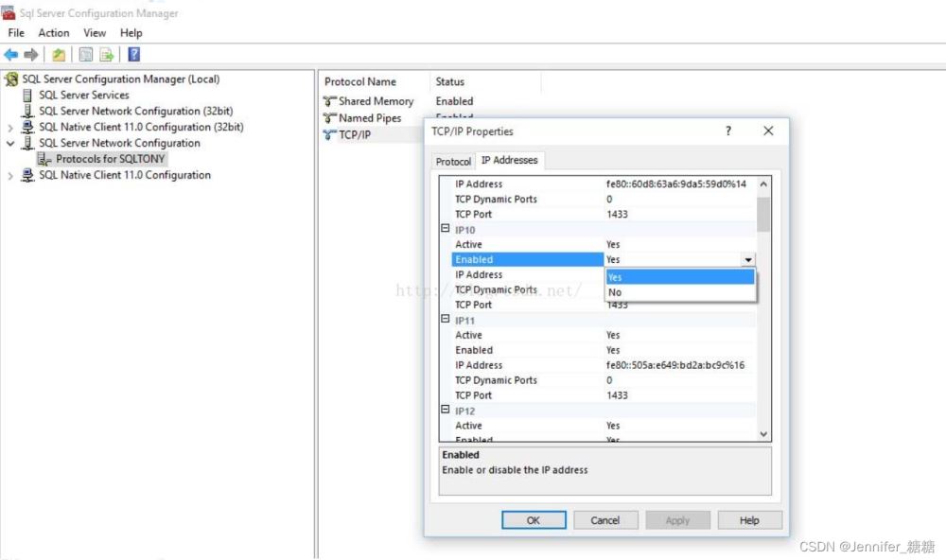The image size is (946, 560).
Task: Click the Forward arrow toolbar icon
Action: (31, 55)
